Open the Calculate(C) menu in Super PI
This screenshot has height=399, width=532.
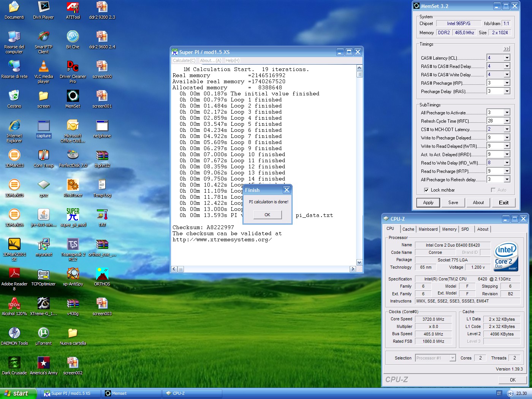(184, 60)
